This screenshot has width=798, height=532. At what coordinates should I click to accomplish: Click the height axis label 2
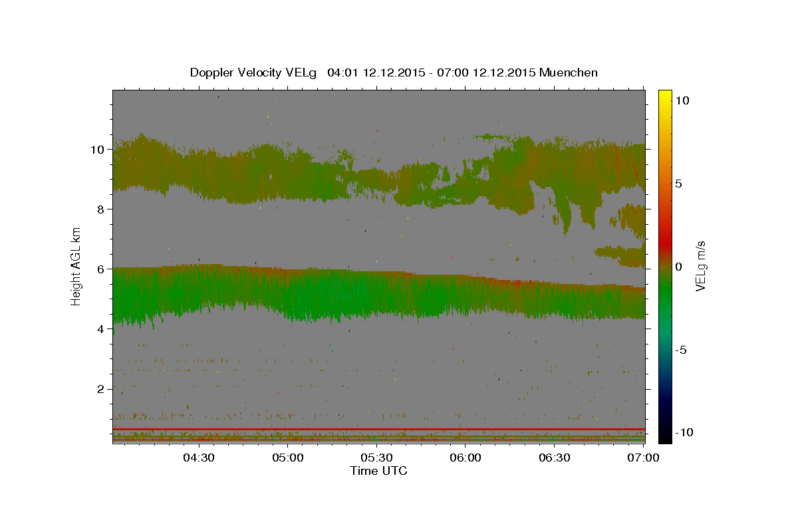click(x=101, y=388)
